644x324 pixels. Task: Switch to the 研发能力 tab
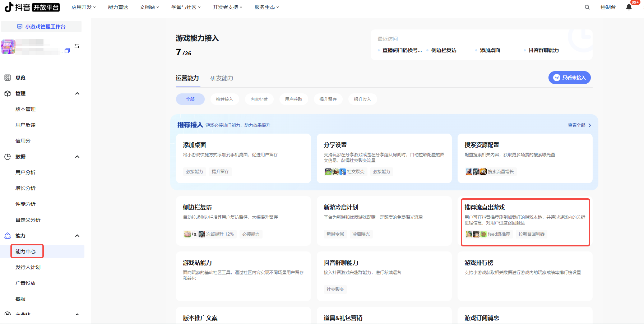coord(222,78)
